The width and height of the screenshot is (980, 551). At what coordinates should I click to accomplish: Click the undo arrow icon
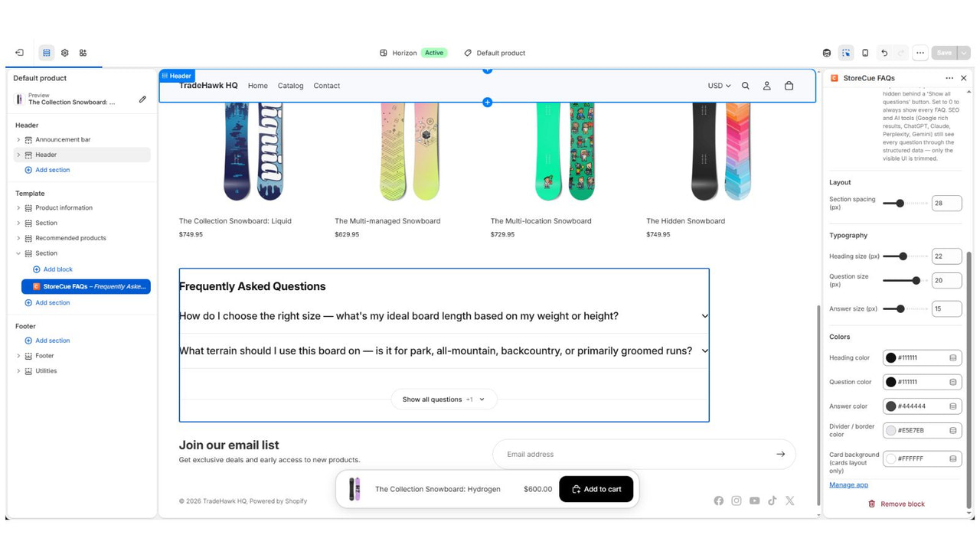point(884,53)
